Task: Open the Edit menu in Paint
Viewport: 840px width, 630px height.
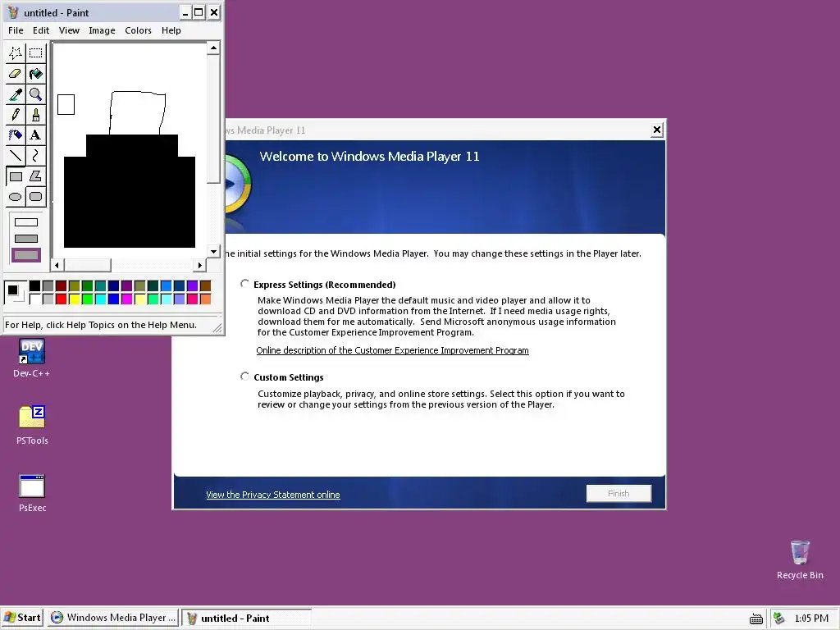Action: [41, 30]
